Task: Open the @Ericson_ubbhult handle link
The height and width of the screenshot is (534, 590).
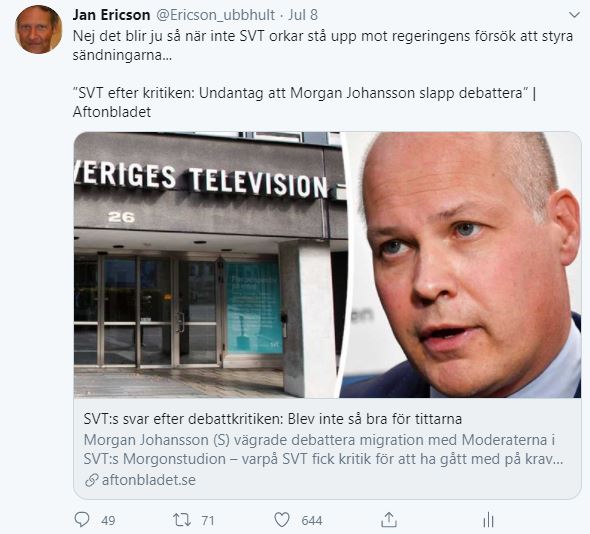Action: tap(215, 15)
